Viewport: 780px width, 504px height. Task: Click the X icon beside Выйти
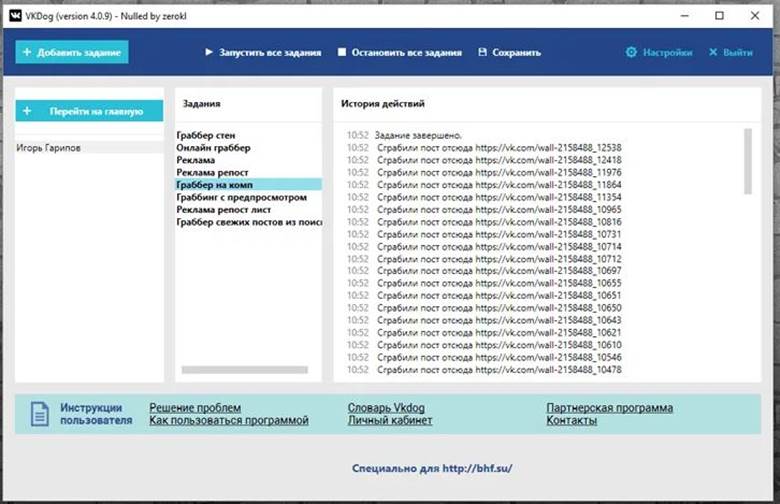[x=713, y=53]
